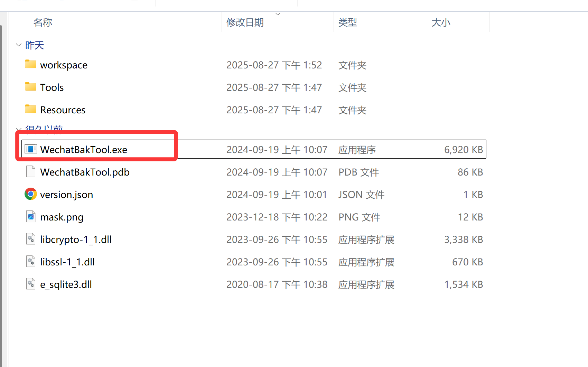Select the workspace folder name

point(64,65)
